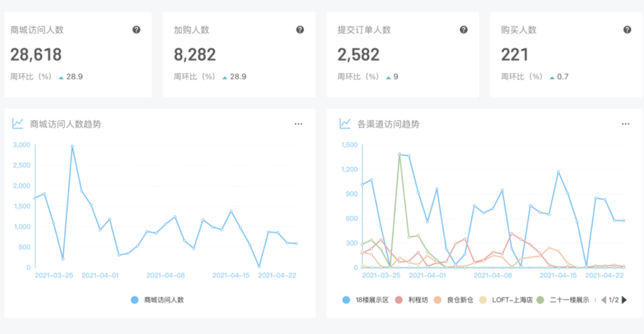Go to next legend page arrow

tap(624, 300)
